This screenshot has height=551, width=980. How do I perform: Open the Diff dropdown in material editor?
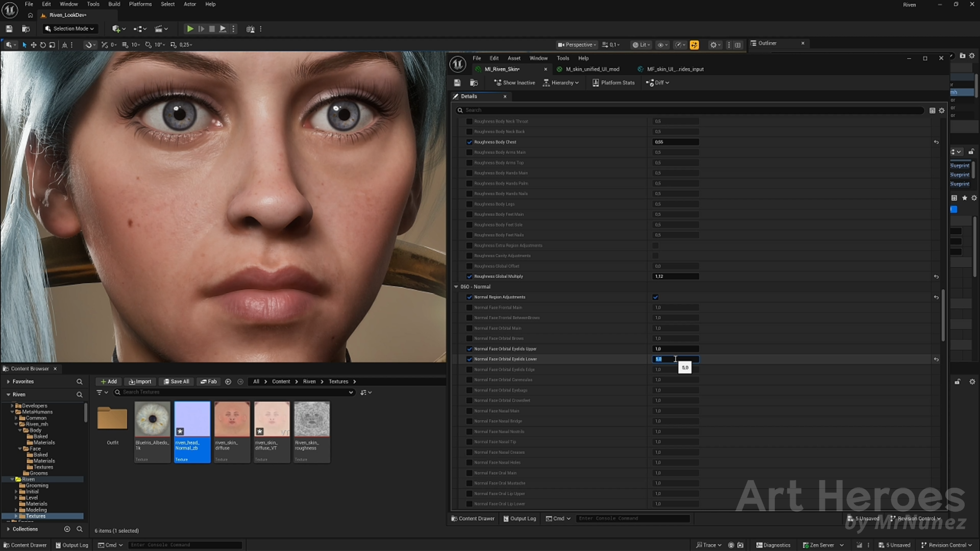(657, 83)
